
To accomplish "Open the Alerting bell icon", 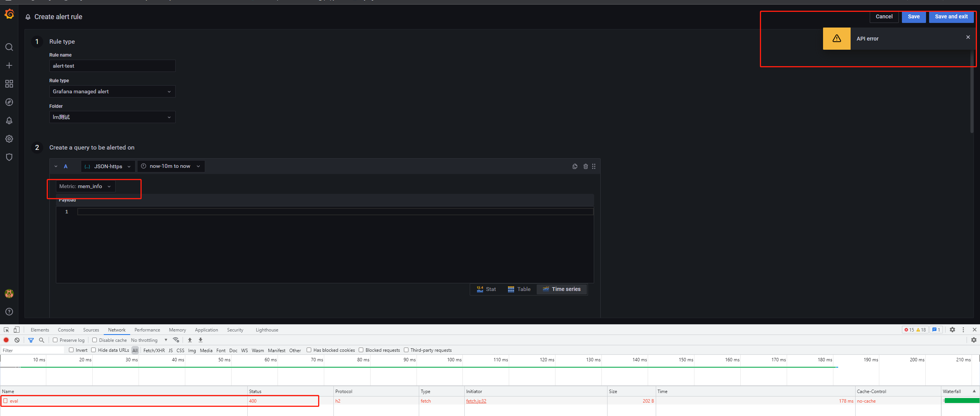I will tap(9, 120).
